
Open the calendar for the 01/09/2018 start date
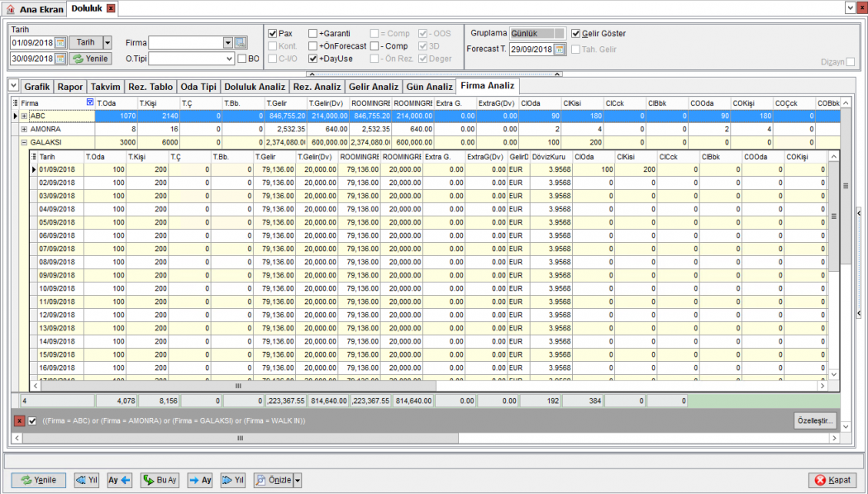point(61,43)
